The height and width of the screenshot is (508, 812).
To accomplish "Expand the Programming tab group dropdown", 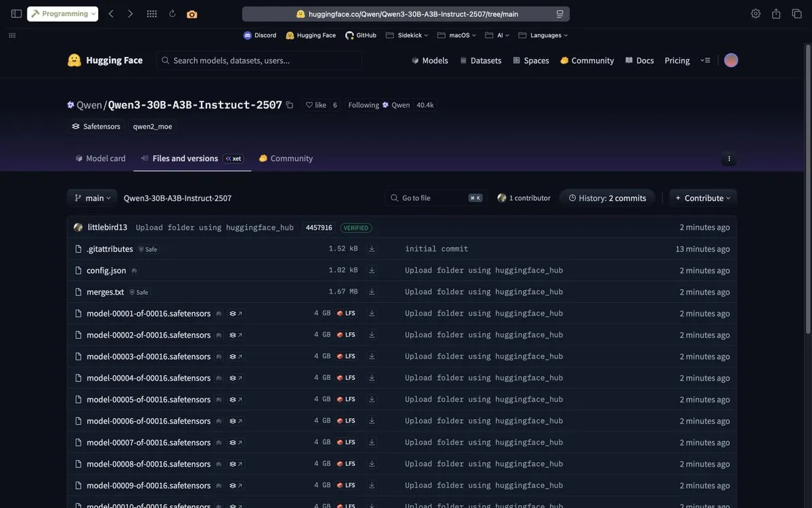I will pos(63,14).
